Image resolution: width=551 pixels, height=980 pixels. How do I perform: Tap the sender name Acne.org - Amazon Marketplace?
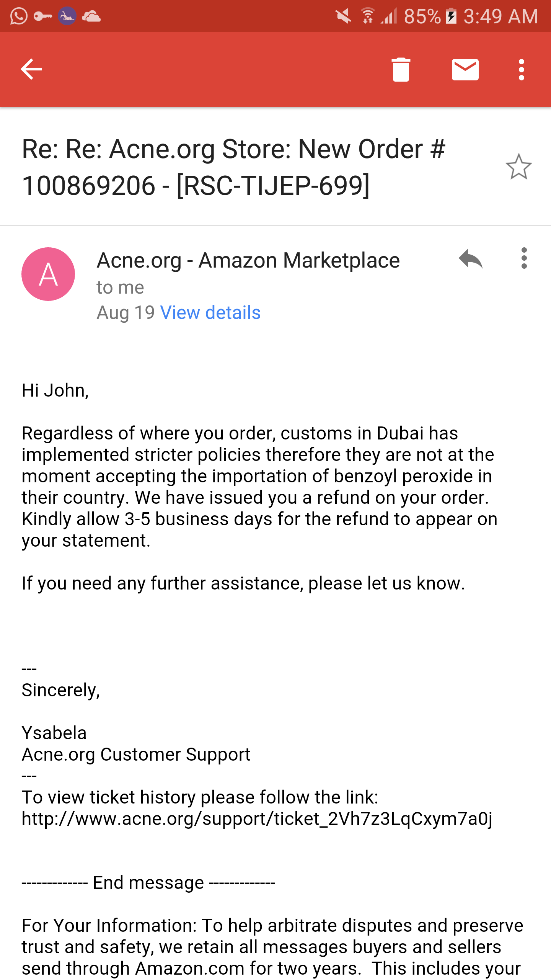click(x=248, y=261)
